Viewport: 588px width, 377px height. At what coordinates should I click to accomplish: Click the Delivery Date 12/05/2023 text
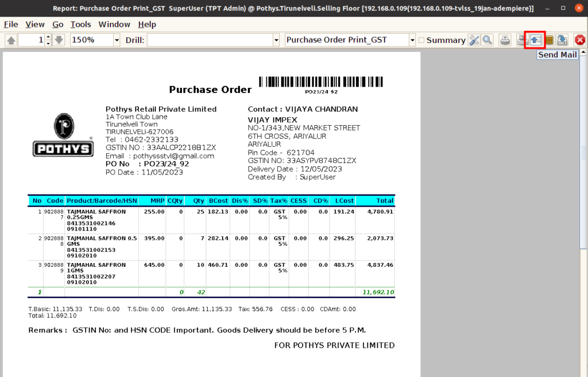point(295,169)
